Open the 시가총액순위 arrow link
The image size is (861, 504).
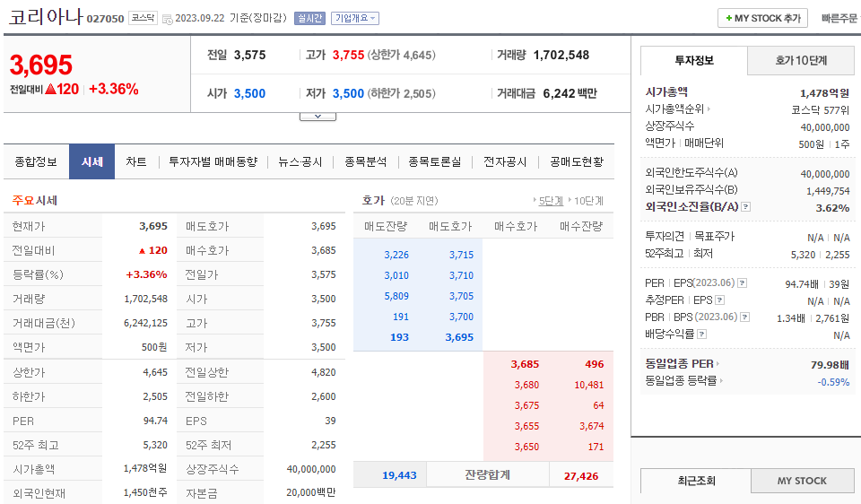709,109
